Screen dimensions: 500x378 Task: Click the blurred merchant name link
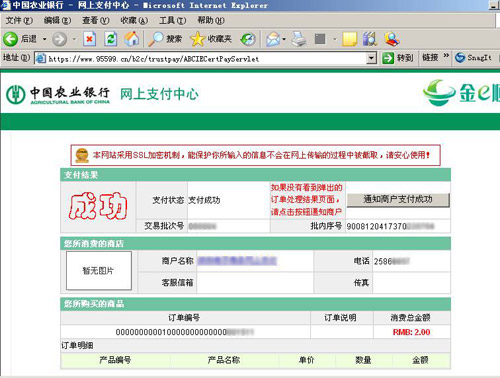pyautogui.click(x=237, y=261)
